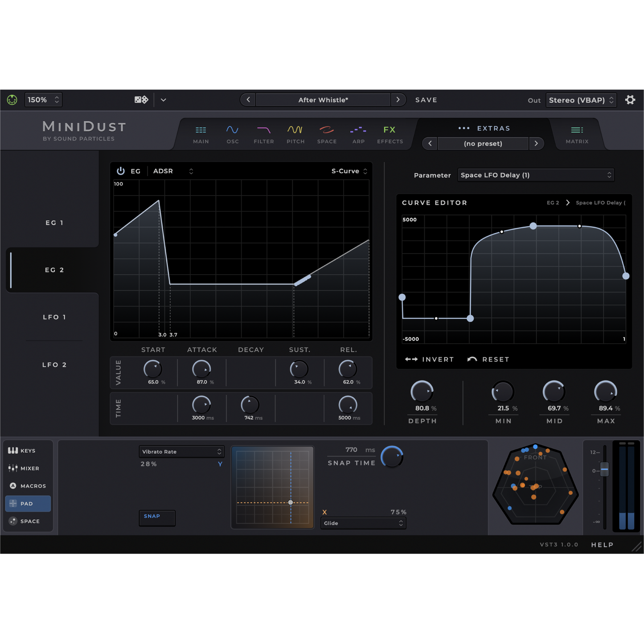
Task: Open the Parameter Space LFO Delay dropdown
Action: click(x=535, y=175)
